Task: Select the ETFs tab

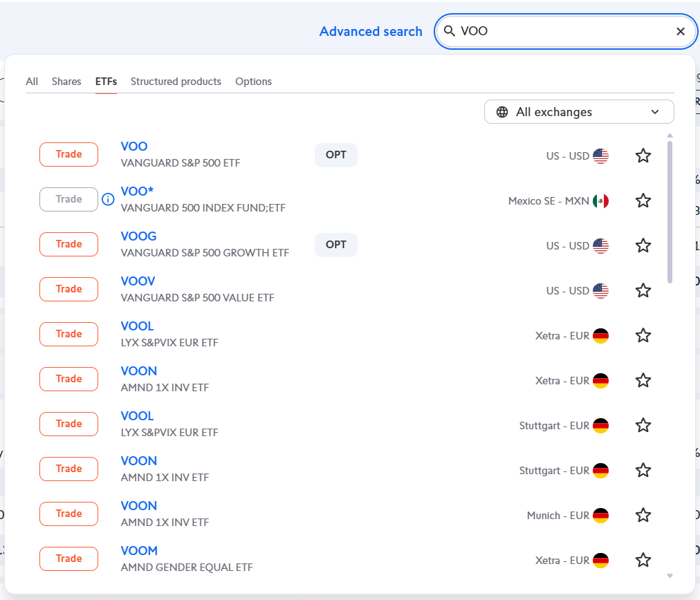Action: [x=106, y=82]
